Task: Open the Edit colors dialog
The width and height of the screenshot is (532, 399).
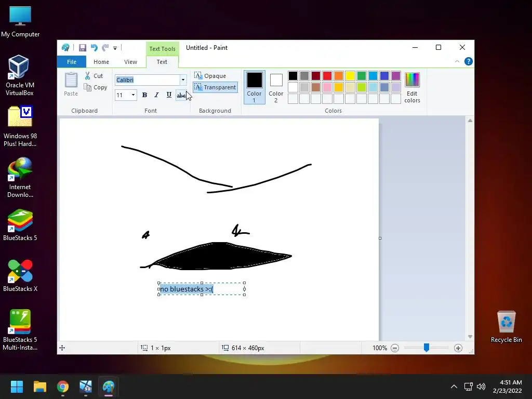Action: 412,87
